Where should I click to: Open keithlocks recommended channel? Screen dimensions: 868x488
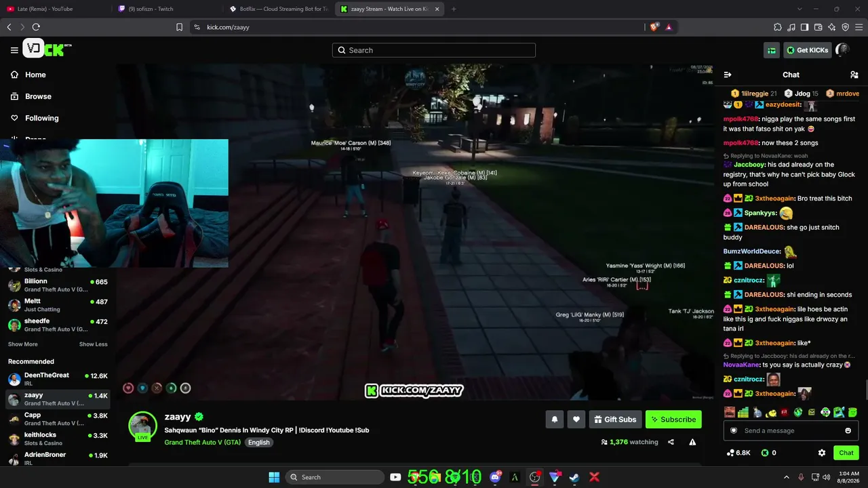click(x=58, y=439)
